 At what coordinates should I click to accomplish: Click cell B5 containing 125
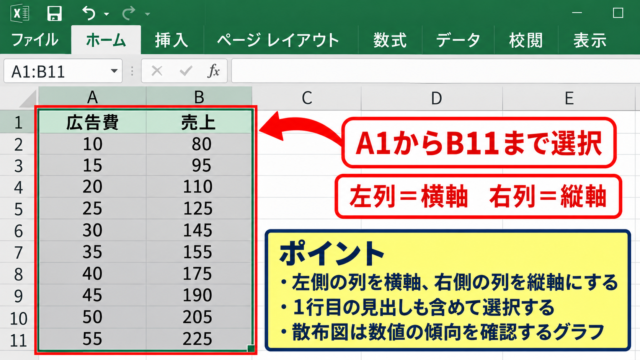199,209
